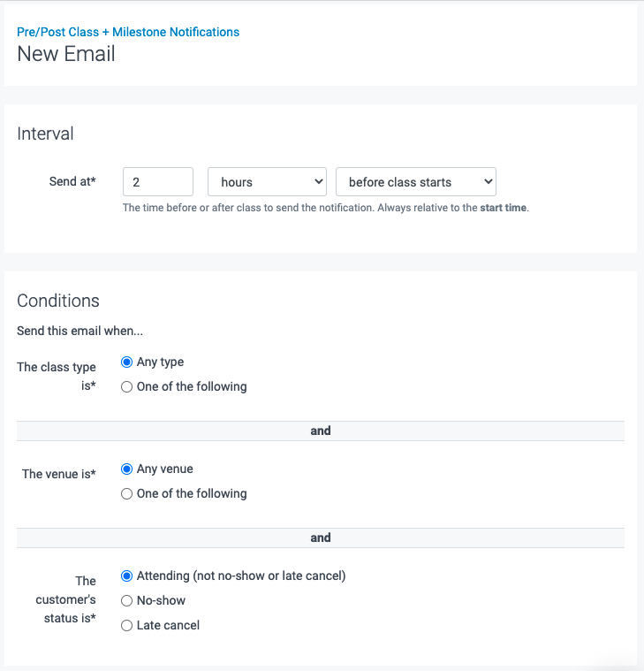Select Any type class radio button
The image size is (644, 671).
click(x=126, y=362)
